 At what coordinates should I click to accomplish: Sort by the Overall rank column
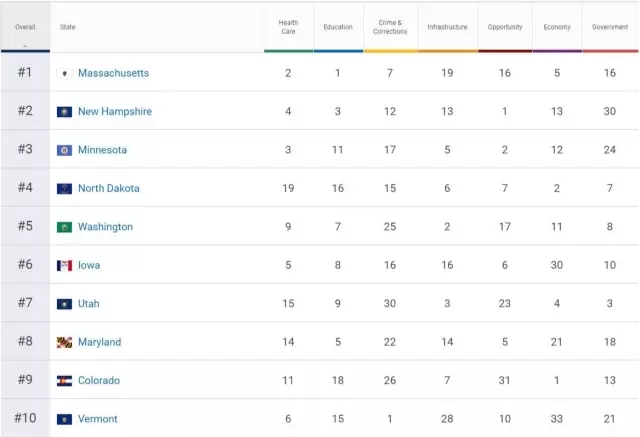[x=25, y=28]
